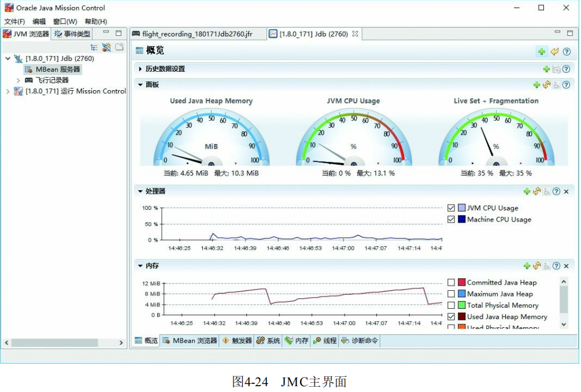Collapse the 处理器 section
This screenshot has height=392, width=581.
(139, 191)
